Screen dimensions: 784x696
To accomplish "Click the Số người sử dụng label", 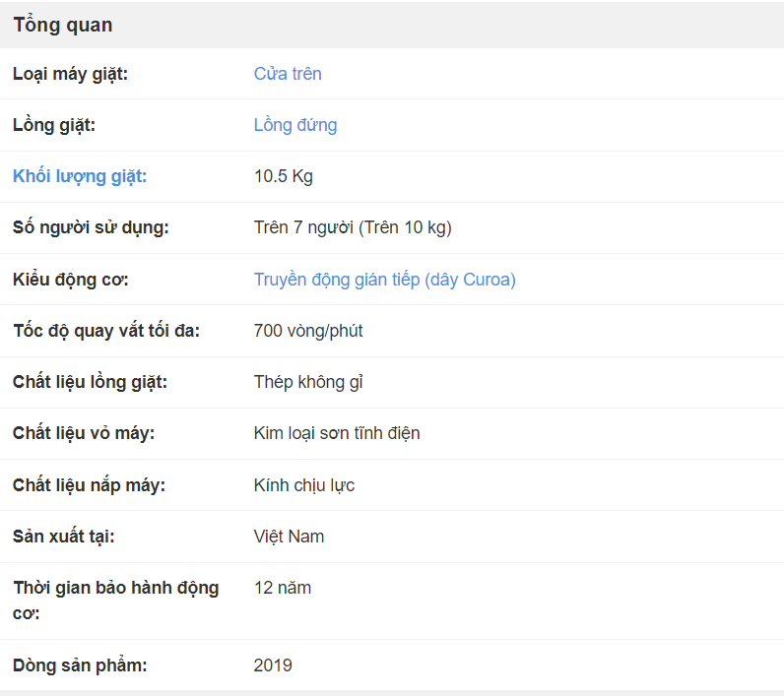I will click(x=91, y=227).
